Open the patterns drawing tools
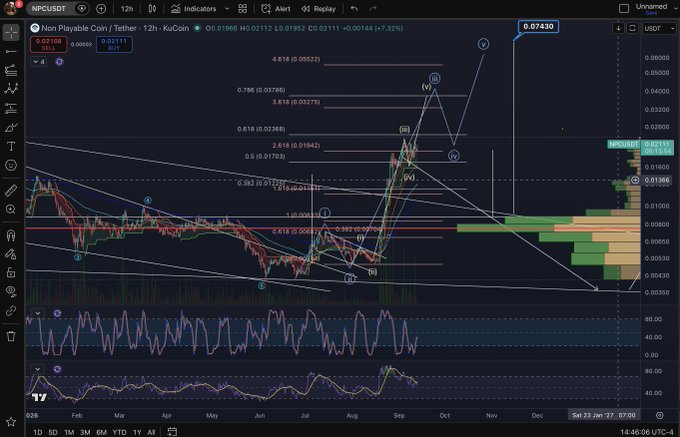The width and height of the screenshot is (680, 437). click(11, 89)
